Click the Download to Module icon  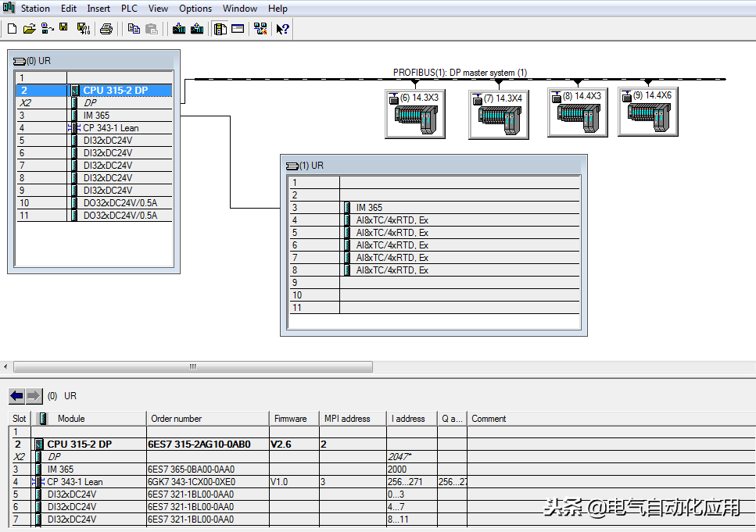[x=179, y=29]
